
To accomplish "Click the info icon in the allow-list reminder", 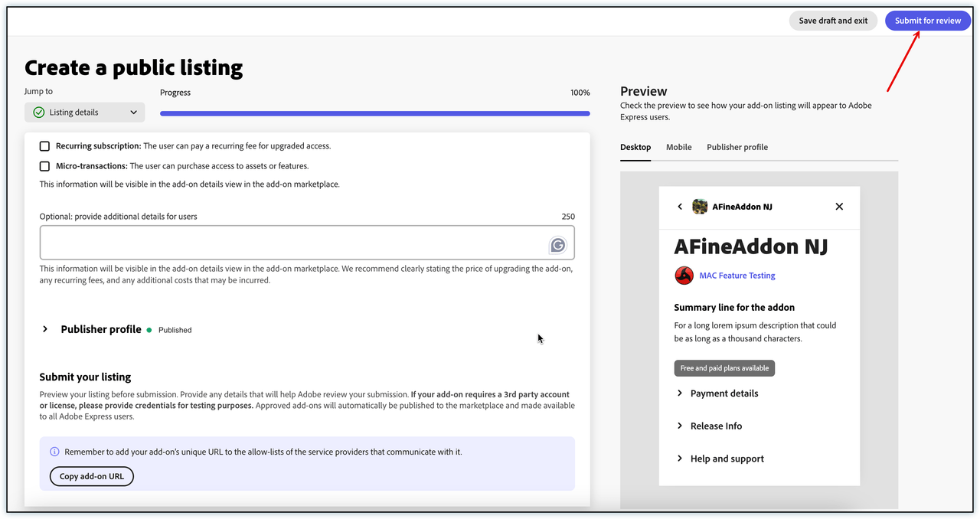I will click(x=54, y=452).
